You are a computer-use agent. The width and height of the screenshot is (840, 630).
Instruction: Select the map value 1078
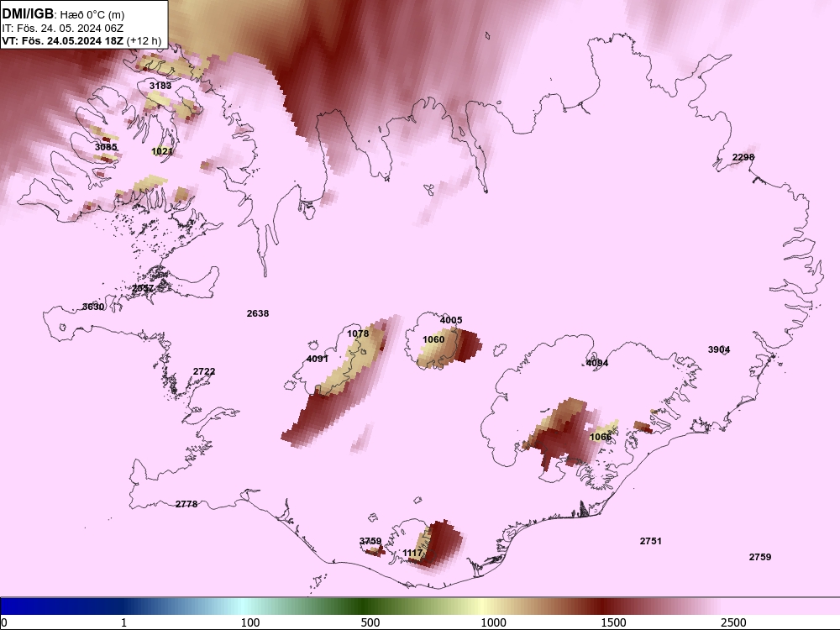click(358, 333)
